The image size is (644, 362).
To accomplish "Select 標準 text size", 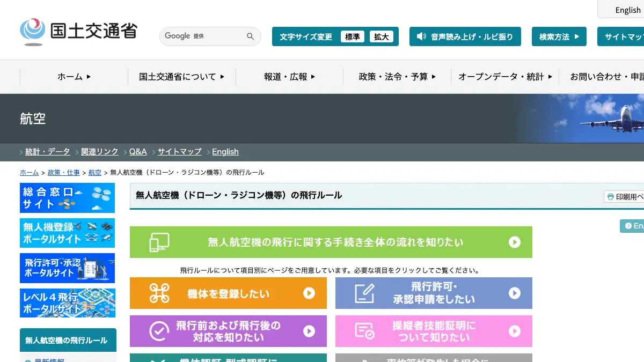I will 353,36.
